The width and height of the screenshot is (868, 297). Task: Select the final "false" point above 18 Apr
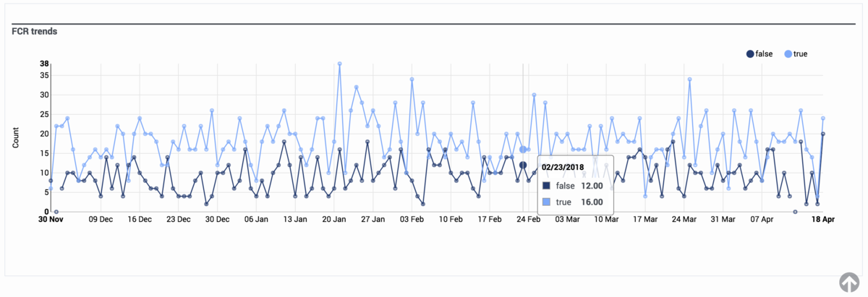823,134
